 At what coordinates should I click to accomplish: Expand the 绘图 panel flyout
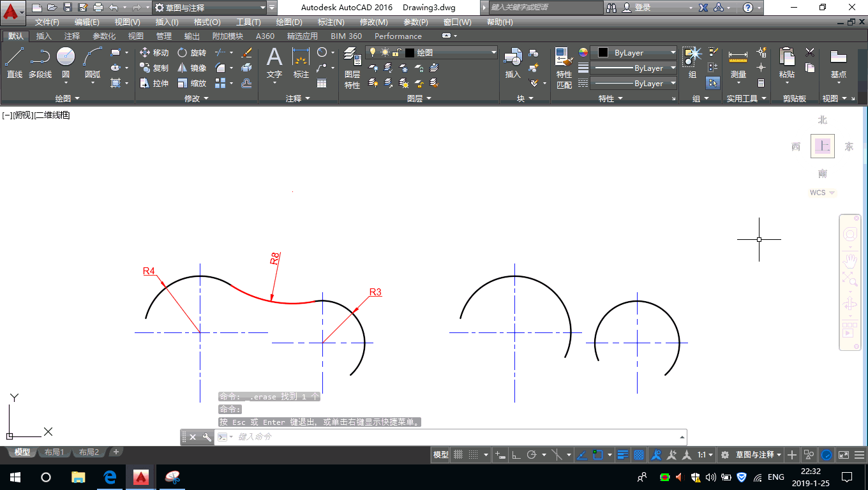68,99
